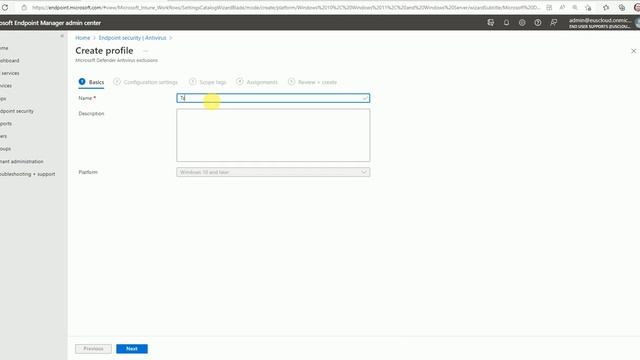
Task: Open portal settings gear icon
Action: tap(522, 23)
